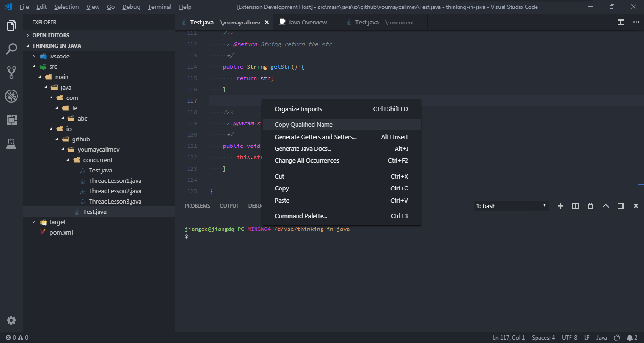Close the Test.java youmaycallmev tab

pos(267,22)
